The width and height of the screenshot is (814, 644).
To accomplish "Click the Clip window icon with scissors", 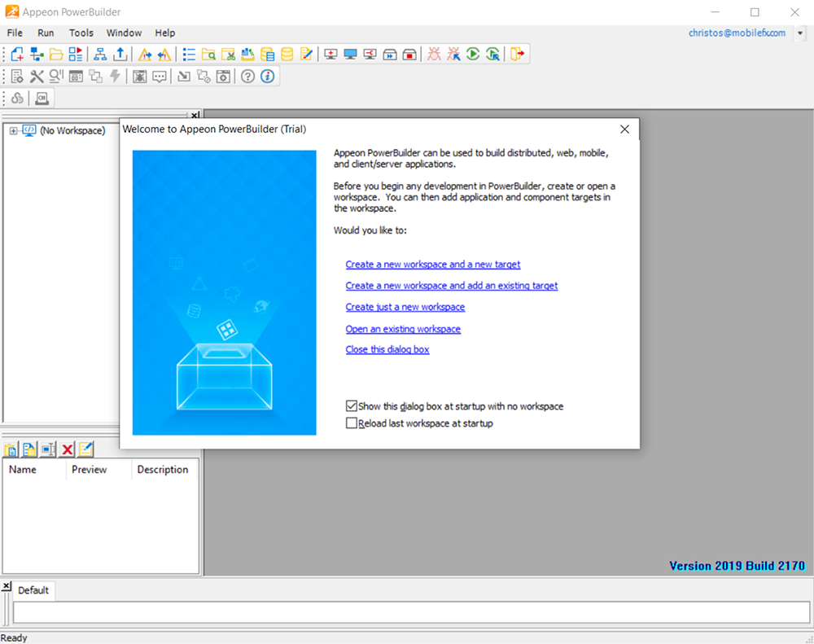I will pos(229,54).
